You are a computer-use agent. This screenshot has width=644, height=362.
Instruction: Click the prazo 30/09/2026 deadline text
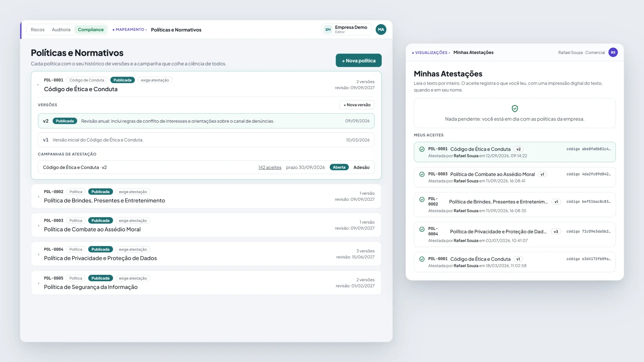(x=305, y=167)
